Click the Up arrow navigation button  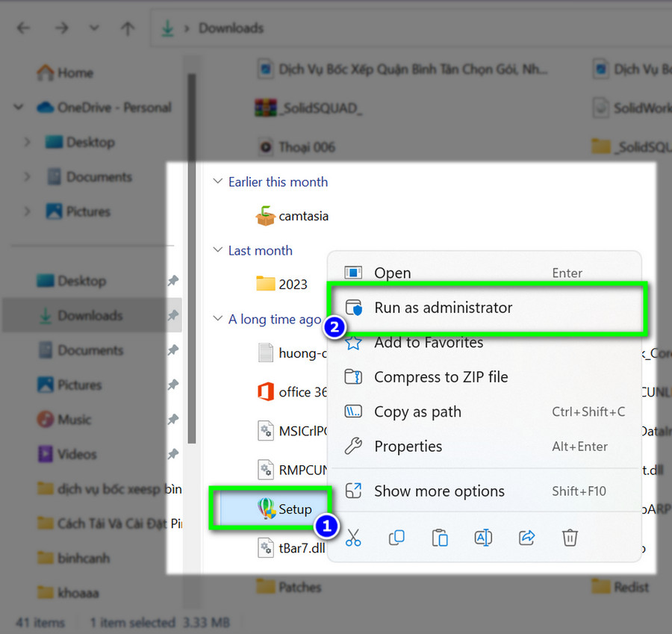127,28
